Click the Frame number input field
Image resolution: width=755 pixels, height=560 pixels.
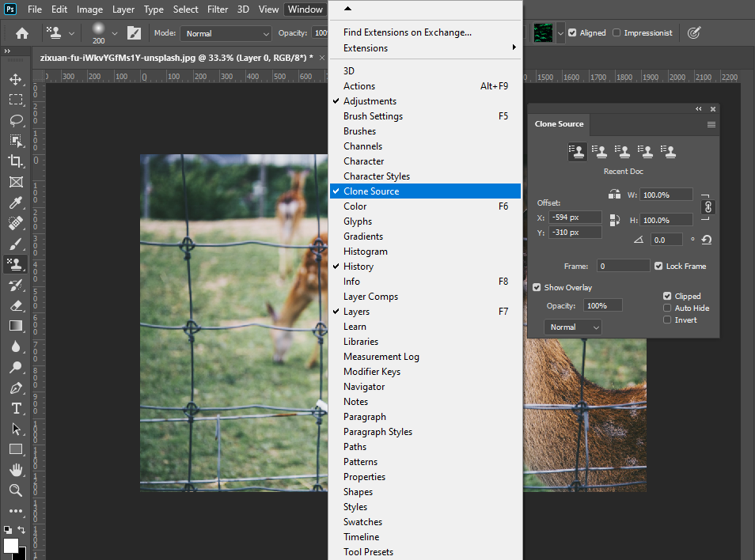pyautogui.click(x=623, y=266)
